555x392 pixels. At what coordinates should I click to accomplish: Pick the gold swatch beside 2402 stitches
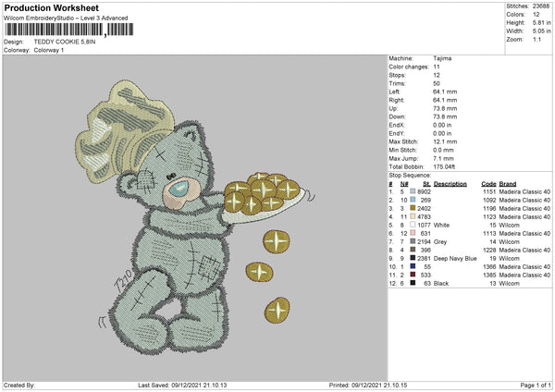[413, 208]
